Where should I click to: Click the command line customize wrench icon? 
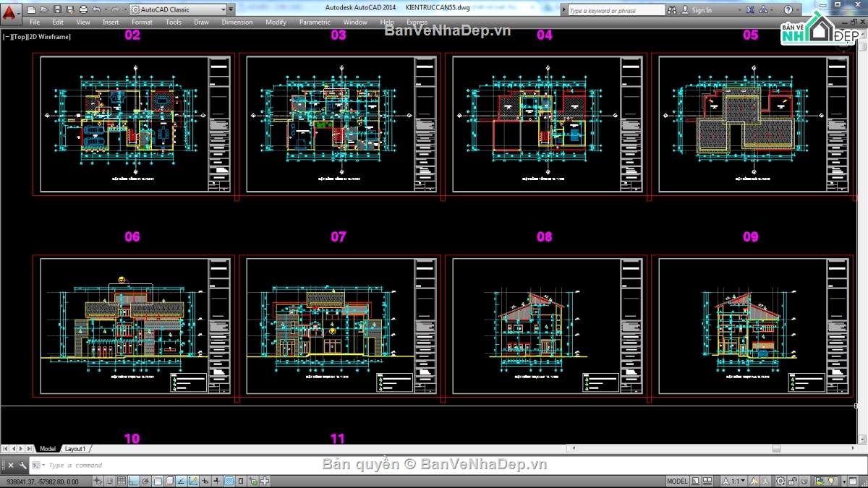[x=24, y=466]
